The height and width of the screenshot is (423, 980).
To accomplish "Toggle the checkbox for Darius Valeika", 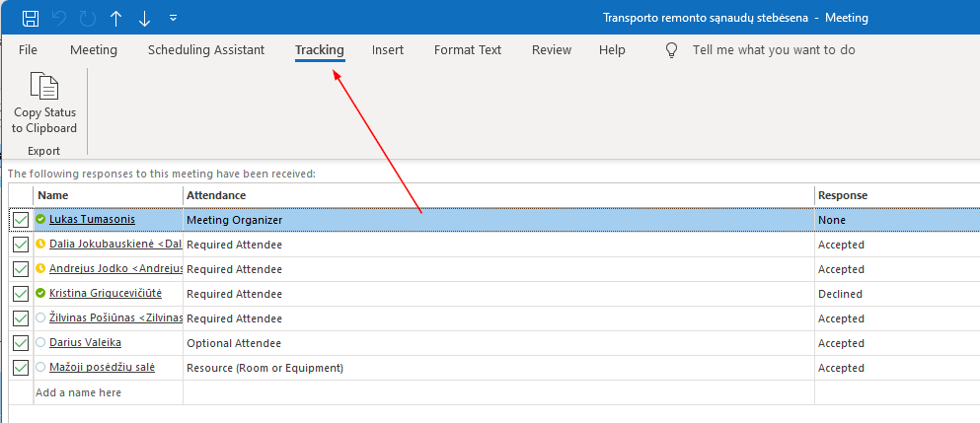I will 21,343.
